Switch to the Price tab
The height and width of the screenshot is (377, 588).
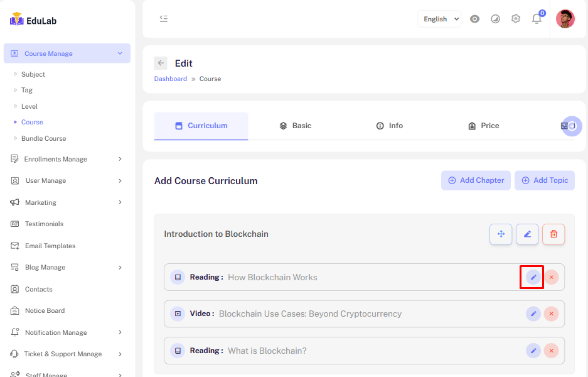click(x=483, y=126)
